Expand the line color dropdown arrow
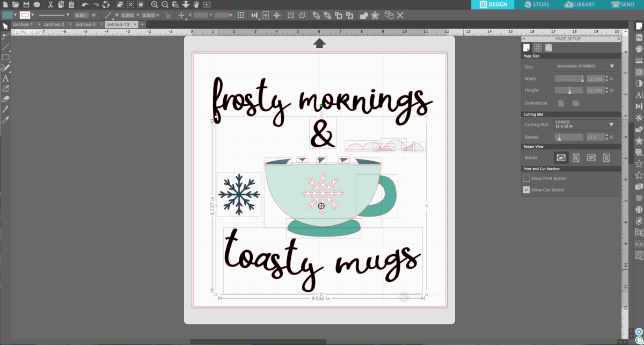644x345 pixels. coord(33,15)
